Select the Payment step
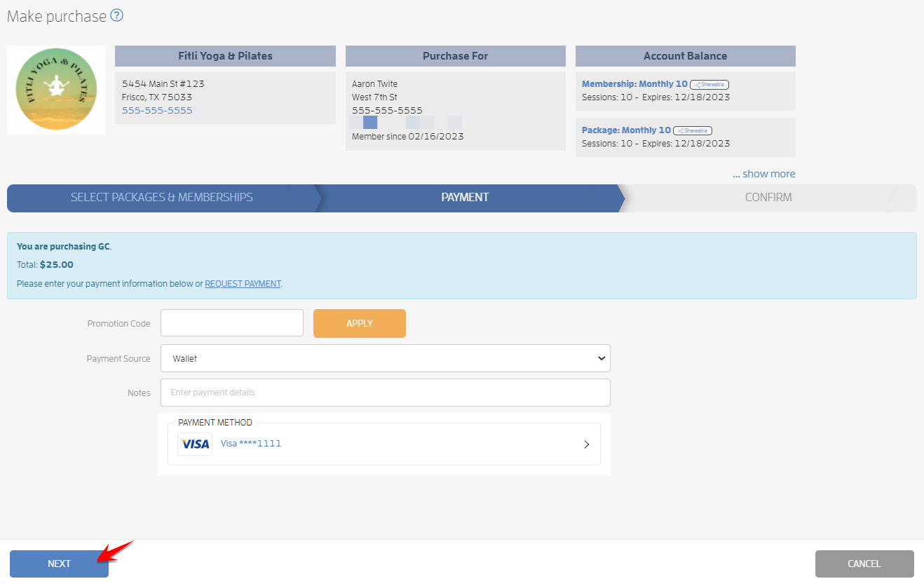The image size is (924, 586). point(466,198)
